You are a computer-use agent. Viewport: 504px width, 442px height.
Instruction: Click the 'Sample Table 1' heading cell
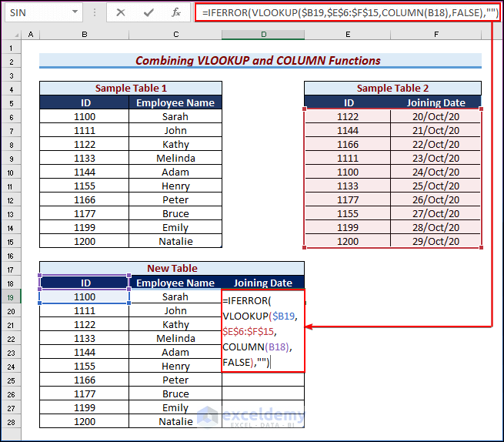click(x=131, y=88)
